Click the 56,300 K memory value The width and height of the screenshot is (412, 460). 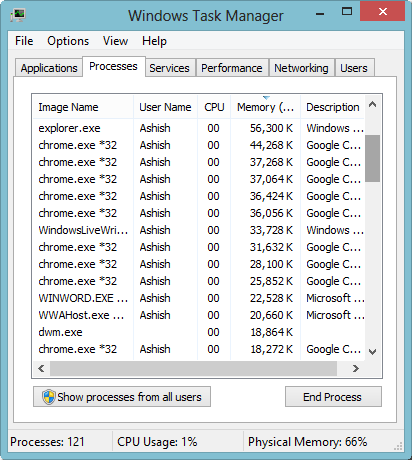[271, 128]
